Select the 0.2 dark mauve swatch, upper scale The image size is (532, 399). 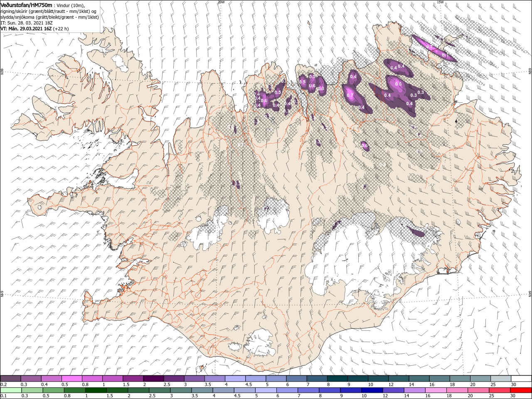[x=11, y=379]
